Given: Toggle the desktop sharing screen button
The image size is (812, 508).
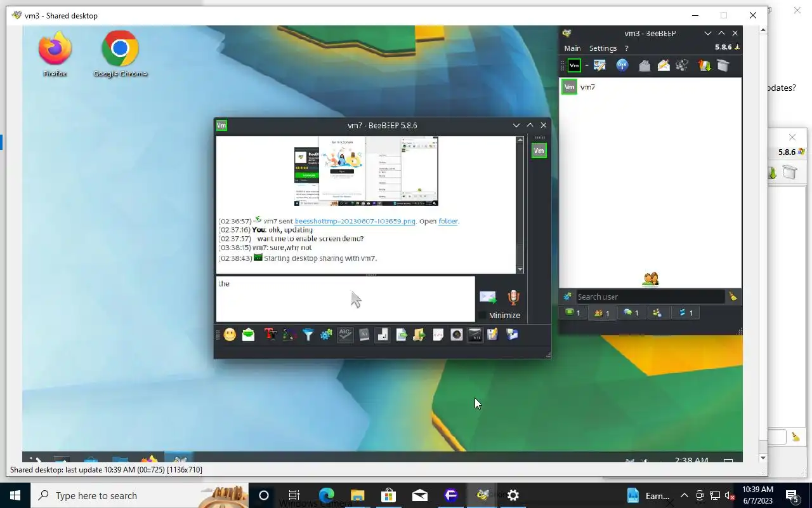Looking at the screenshot, I should tap(475, 335).
